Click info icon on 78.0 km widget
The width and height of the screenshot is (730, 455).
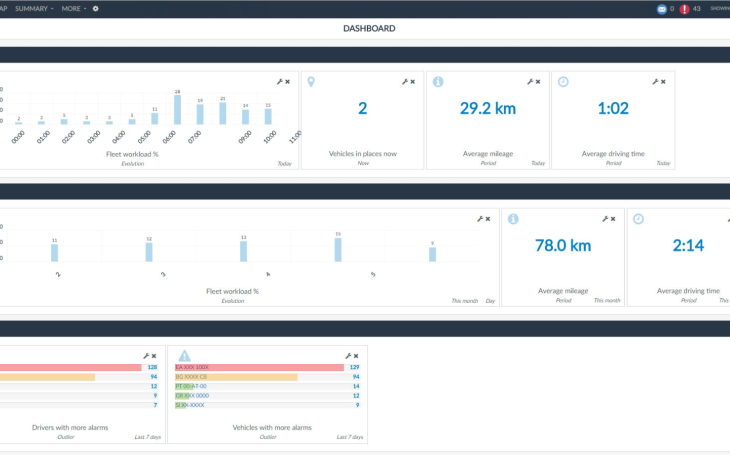click(512, 218)
